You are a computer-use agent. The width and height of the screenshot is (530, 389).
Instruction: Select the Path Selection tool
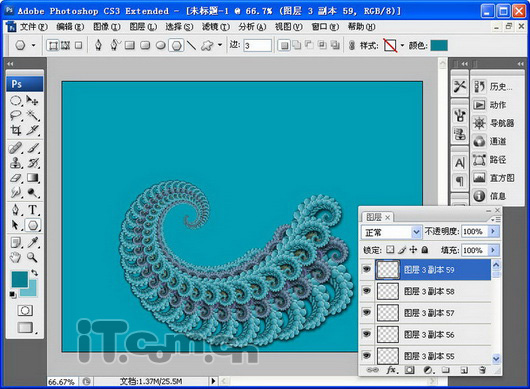point(15,225)
